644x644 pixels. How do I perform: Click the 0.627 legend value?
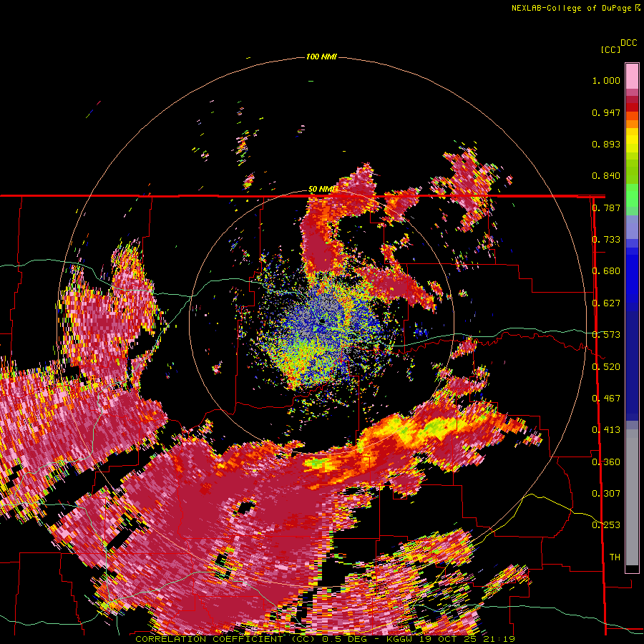coord(606,303)
